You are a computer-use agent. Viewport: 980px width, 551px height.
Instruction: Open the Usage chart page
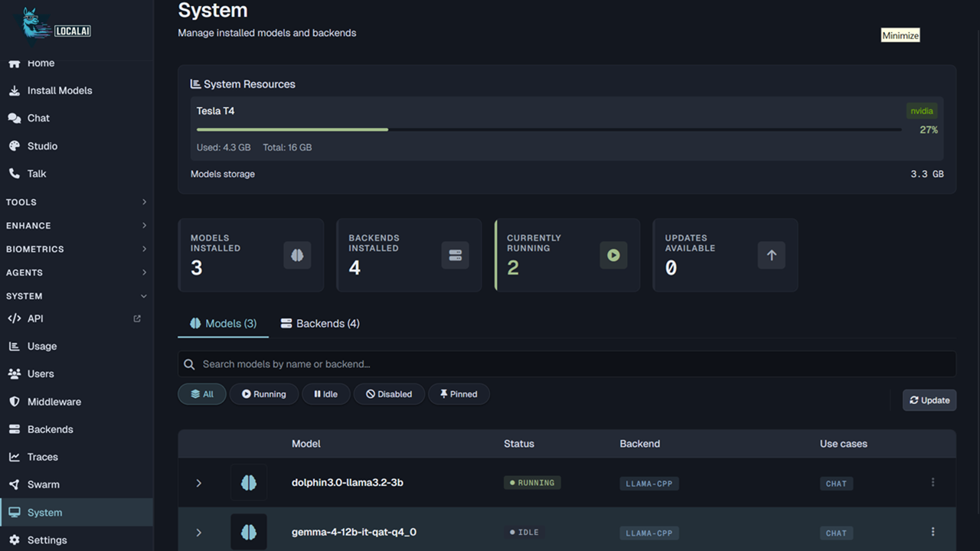(x=77, y=346)
